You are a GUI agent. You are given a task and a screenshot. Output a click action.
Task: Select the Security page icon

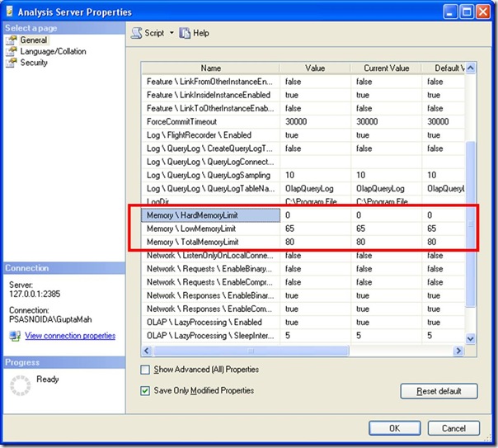pos(11,63)
